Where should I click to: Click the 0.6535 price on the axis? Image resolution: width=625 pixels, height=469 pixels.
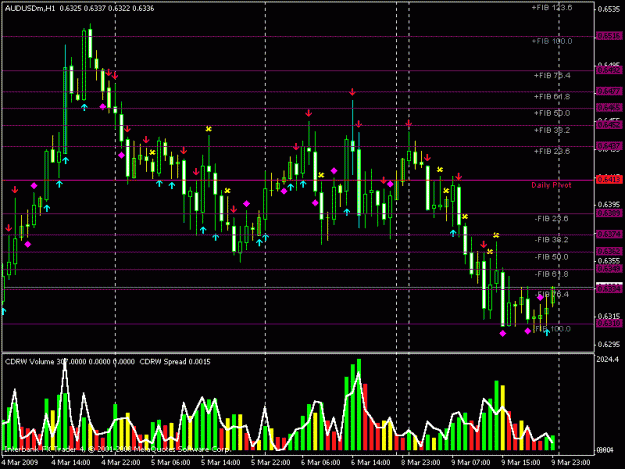click(x=609, y=9)
